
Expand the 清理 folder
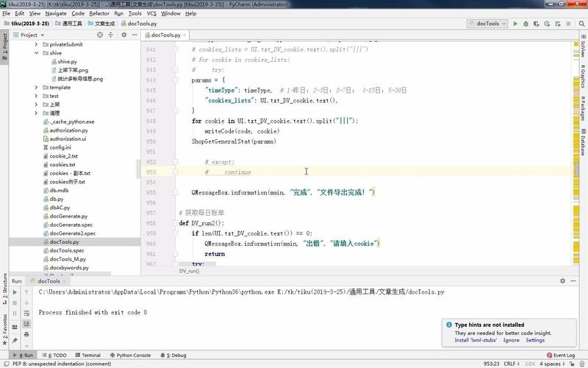click(36, 113)
